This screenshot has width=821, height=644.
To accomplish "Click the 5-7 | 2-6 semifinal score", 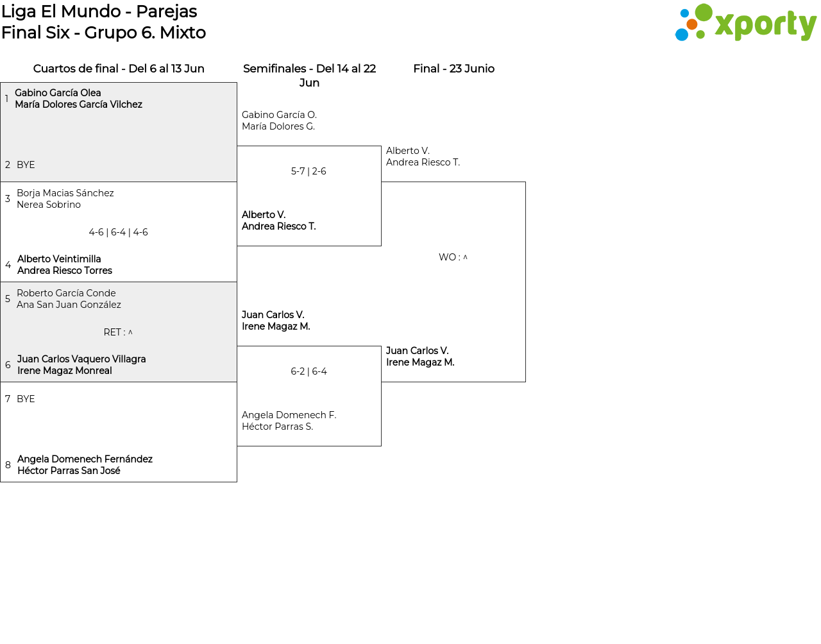I will 309,171.
